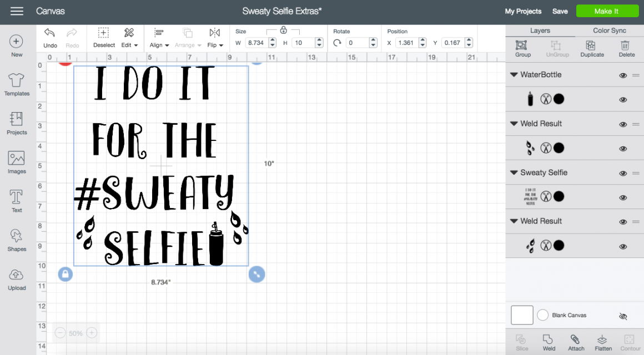Zoom out the canvas
The width and height of the screenshot is (644, 355).
click(60, 333)
